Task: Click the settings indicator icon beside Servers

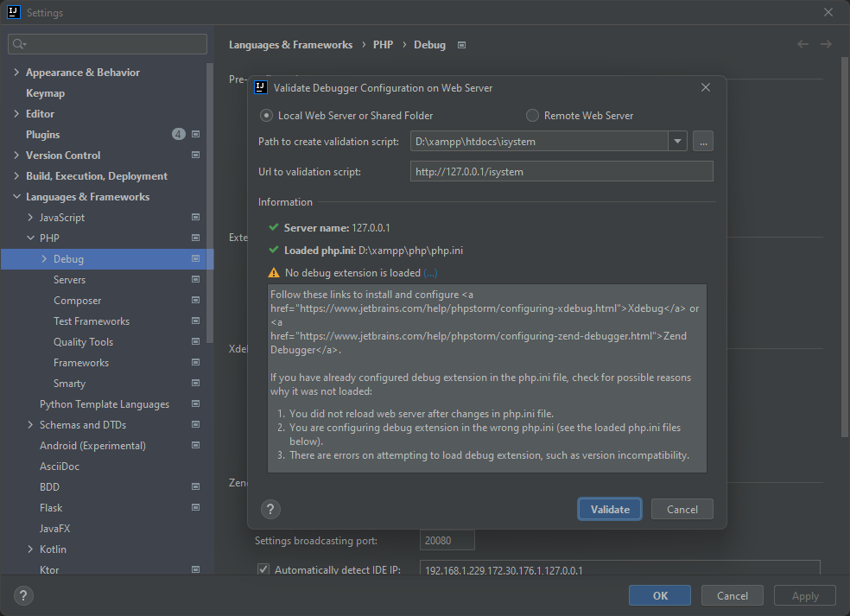Action: [x=195, y=279]
